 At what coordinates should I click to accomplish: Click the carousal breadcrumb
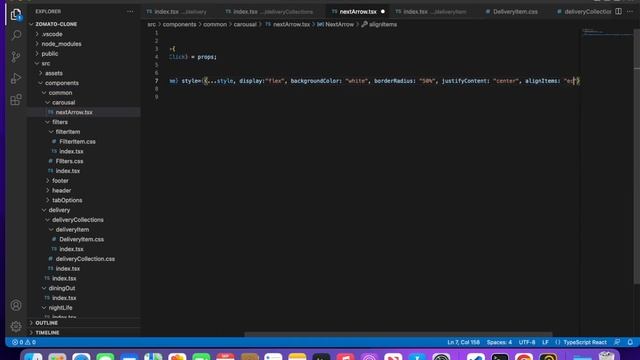point(245,24)
